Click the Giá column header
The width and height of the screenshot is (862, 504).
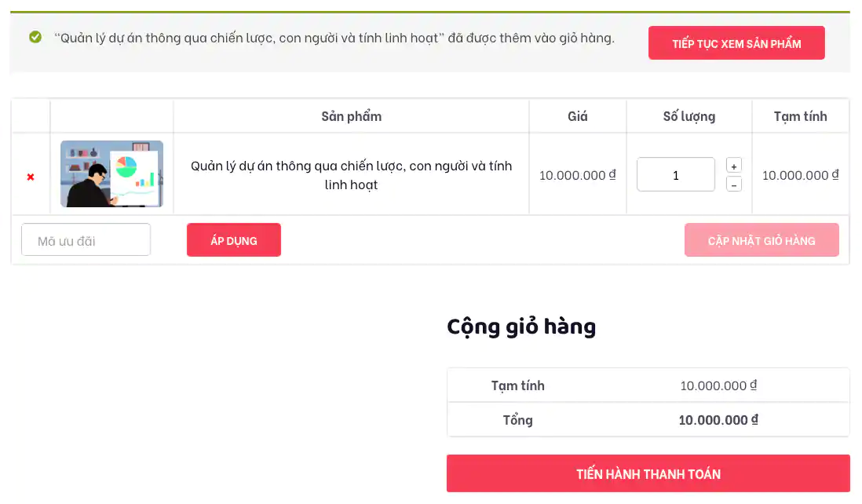(x=577, y=115)
